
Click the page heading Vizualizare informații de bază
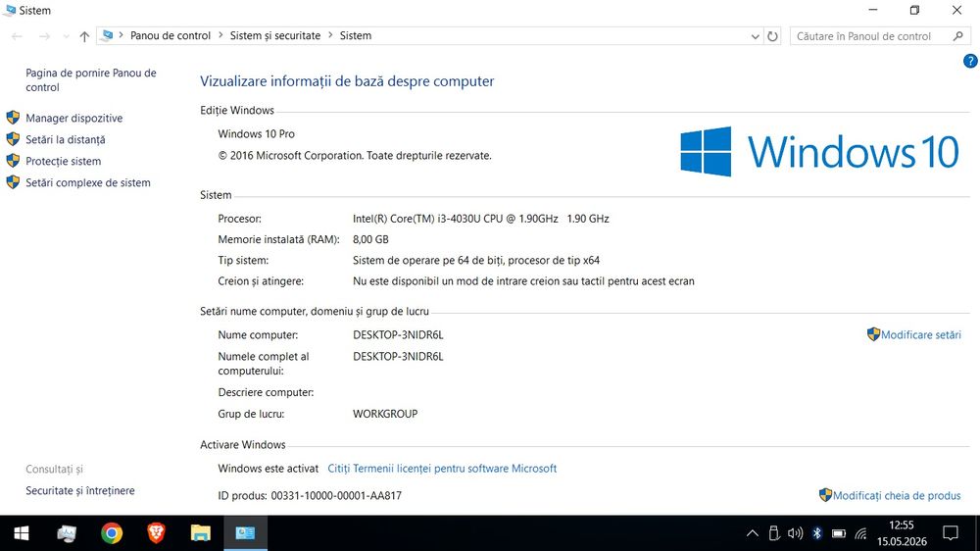click(347, 81)
